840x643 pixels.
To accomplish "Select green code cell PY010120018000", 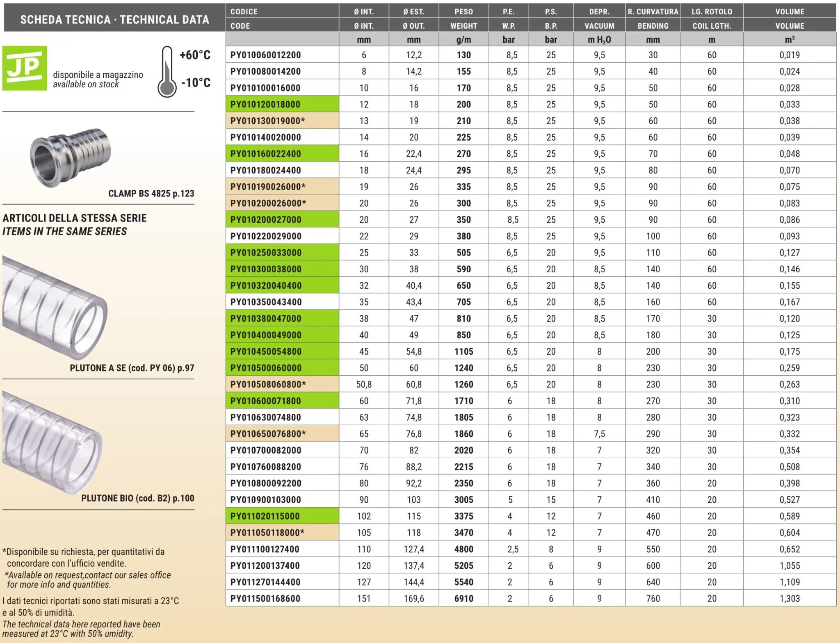I will pos(282,105).
